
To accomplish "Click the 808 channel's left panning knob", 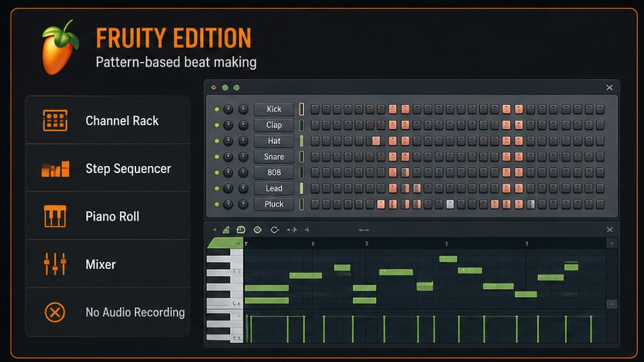I will click(x=229, y=173).
